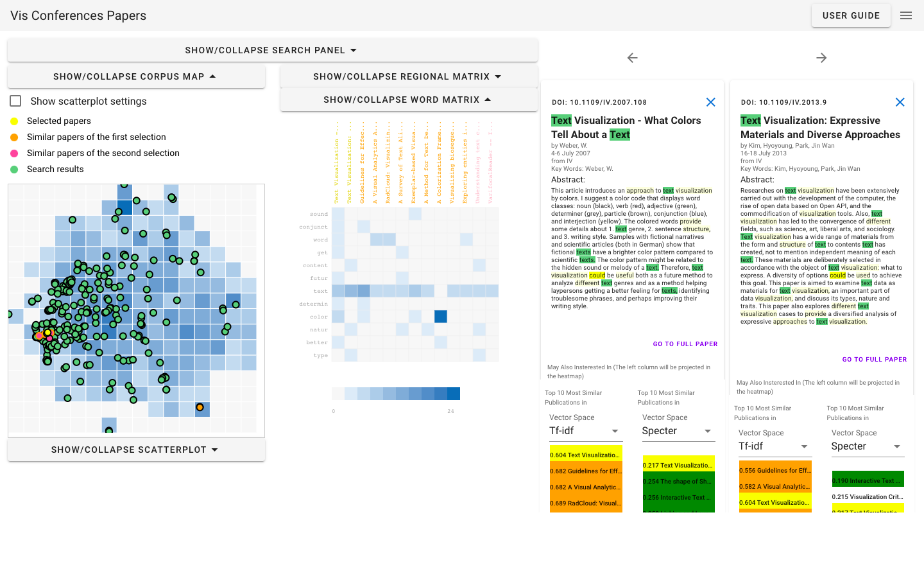Click the Vis Conferences Papers title
The height and width of the screenshot is (578, 924).
(78, 15)
